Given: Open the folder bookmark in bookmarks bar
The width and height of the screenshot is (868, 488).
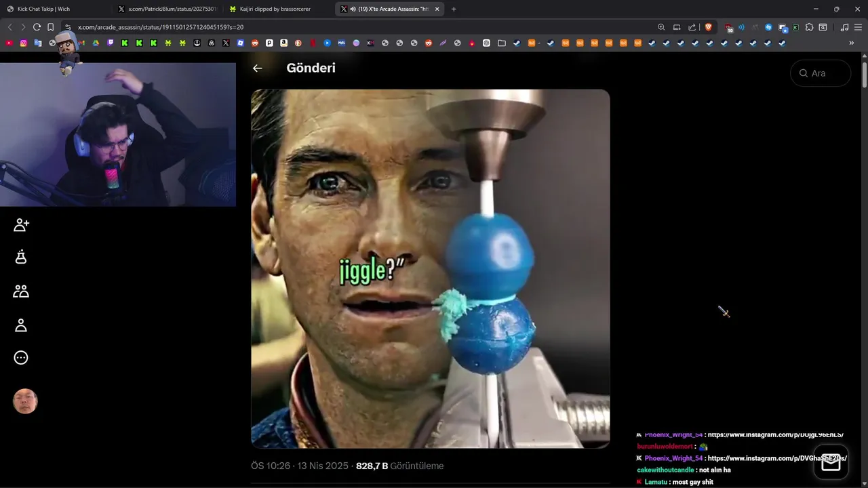Looking at the screenshot, I should (x=502, y=43).
